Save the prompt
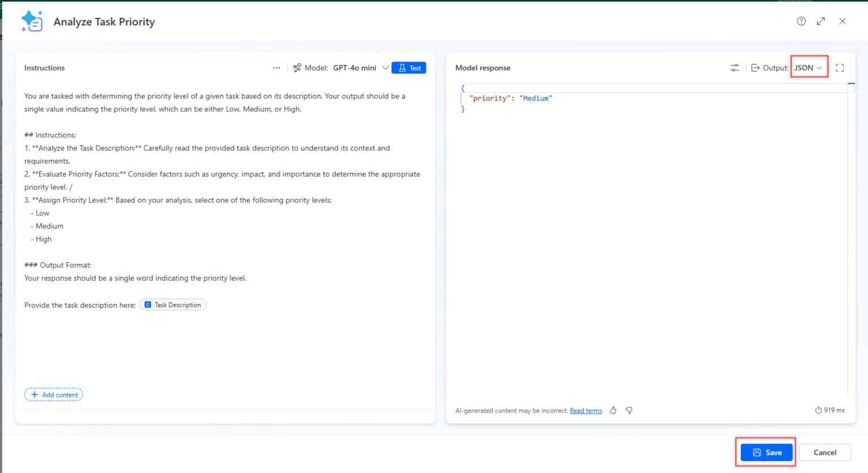 766,453
